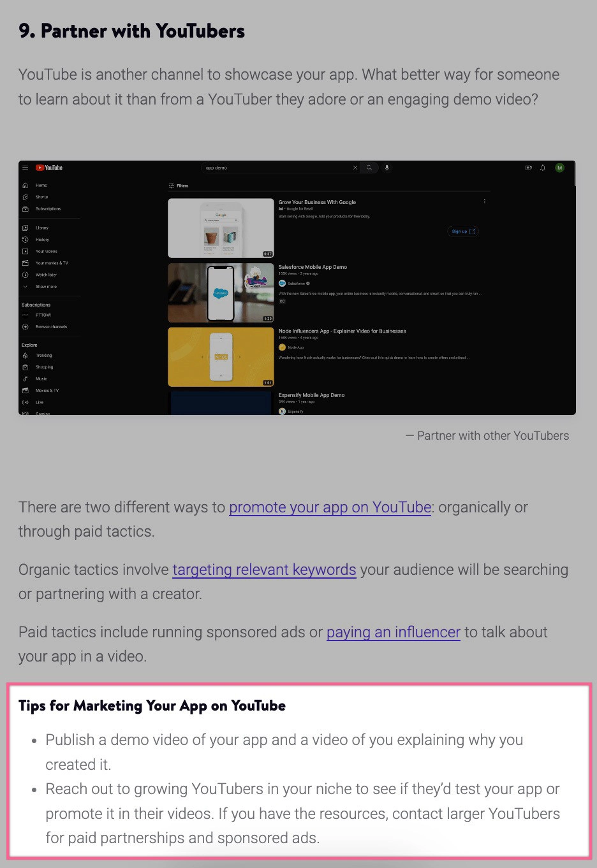
Task: Click the YouTube logo
Action: pos(49,168)
